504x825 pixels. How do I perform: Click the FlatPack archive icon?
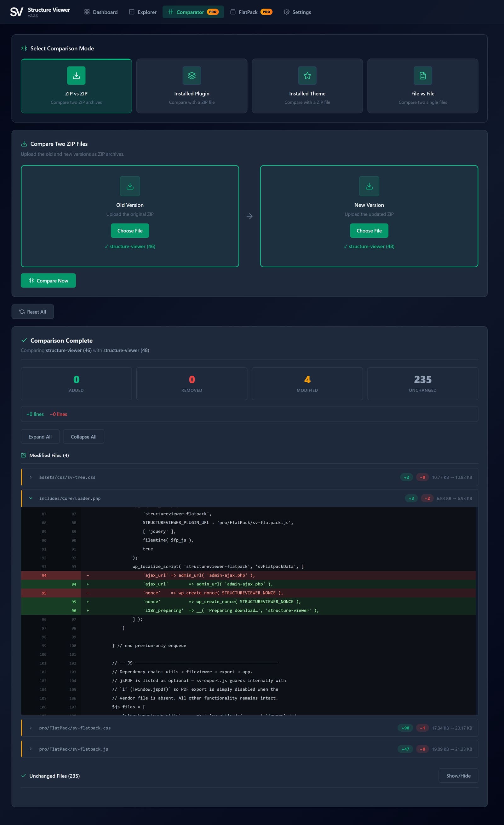[233, 12]
